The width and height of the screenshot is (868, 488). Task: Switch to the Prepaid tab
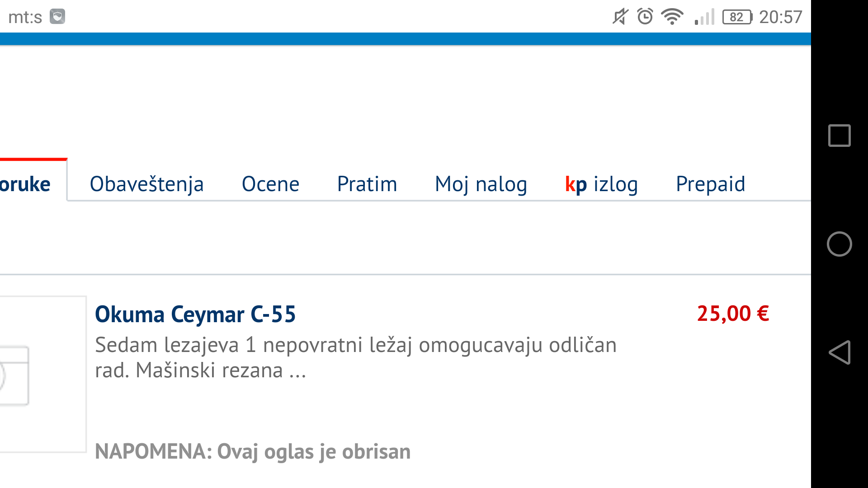click(710, 184)
